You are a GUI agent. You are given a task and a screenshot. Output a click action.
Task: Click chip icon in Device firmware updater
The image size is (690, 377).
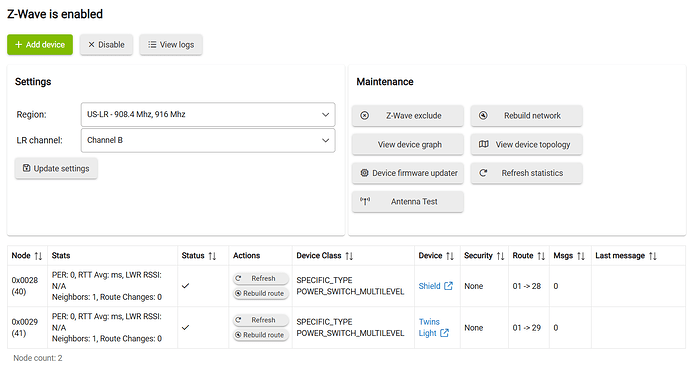[364, 173]
